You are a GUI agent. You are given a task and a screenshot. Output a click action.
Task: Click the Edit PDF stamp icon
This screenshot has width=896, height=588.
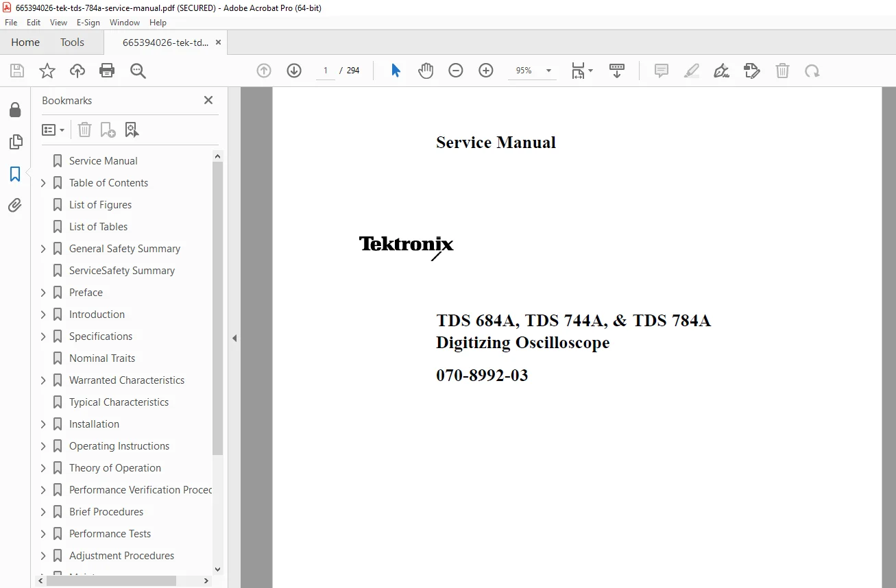coord(752,71)
